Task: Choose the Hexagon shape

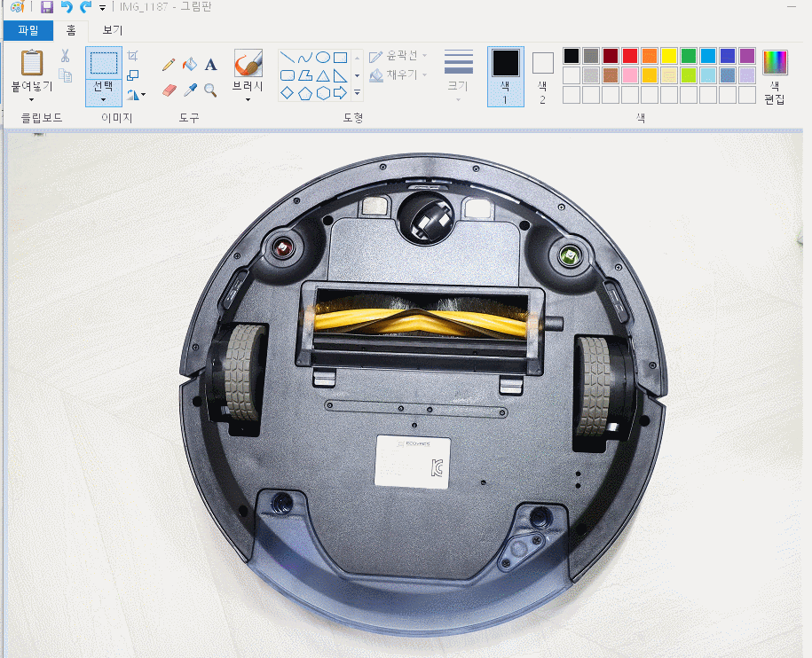Action: click(x=323, y=93)
